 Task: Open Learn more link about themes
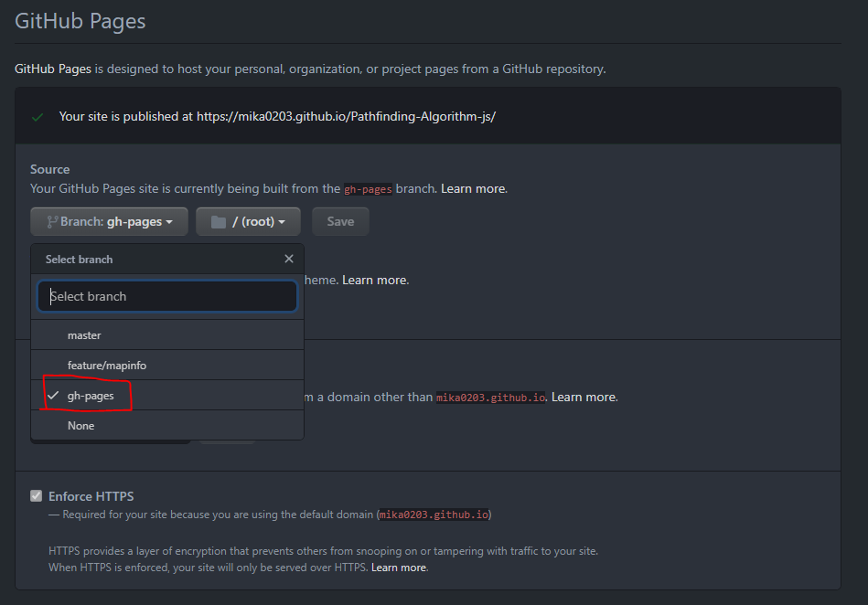pos(375,280)
